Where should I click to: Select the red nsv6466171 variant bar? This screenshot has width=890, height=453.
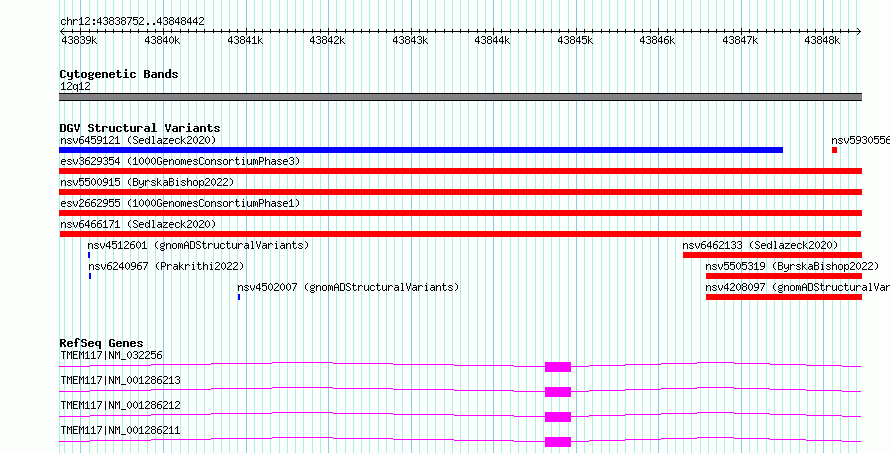(x=460, y=234)
